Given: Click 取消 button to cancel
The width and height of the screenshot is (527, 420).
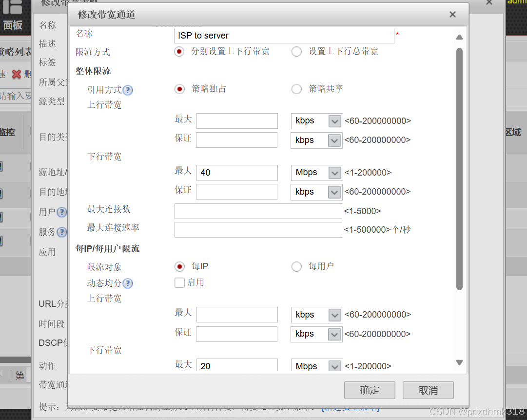Looking at the screenshot, I should tap(428, 390).
